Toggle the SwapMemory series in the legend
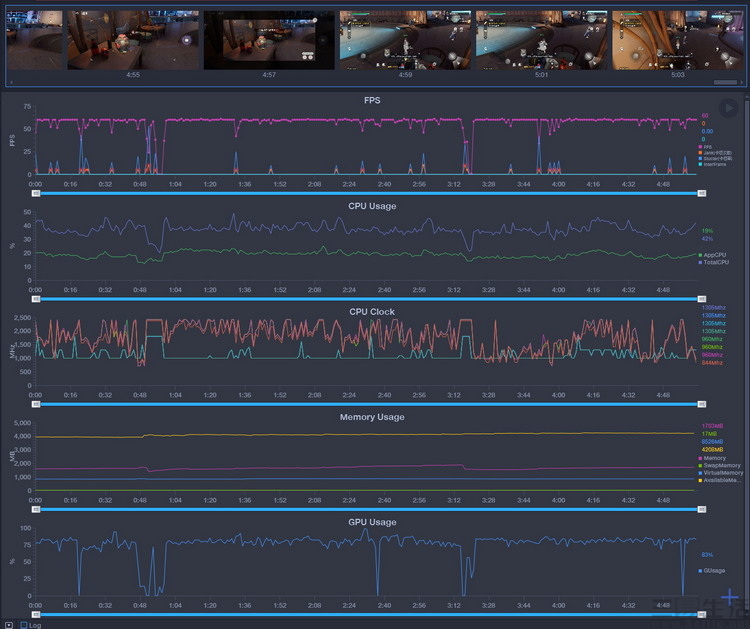750x629 pixels. [x=719, y=465]
